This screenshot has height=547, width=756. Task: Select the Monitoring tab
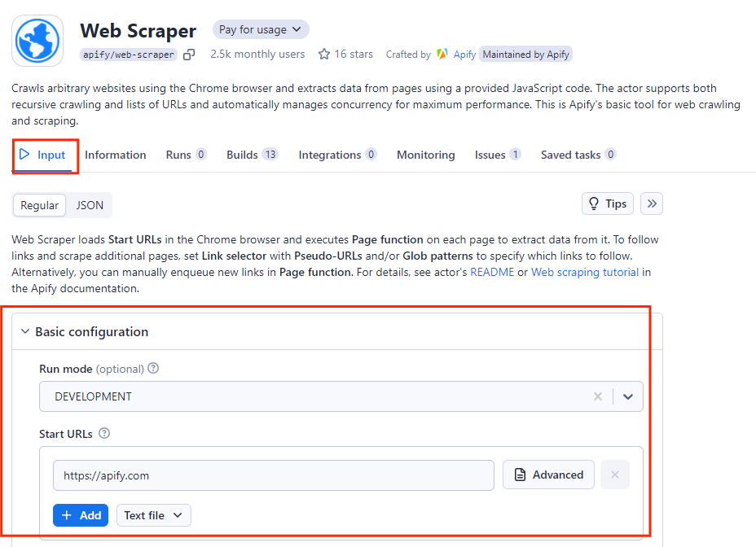click(426, 155)
